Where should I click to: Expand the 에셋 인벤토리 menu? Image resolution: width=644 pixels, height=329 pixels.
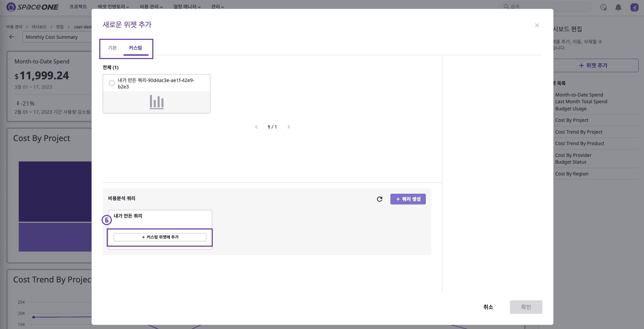coord(113,6)
